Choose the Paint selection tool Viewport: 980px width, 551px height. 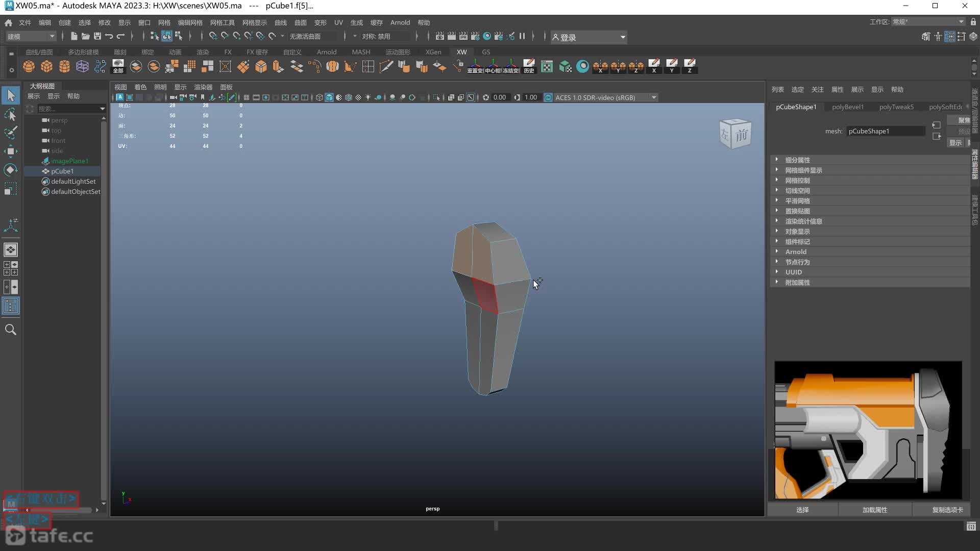click(11, 133)
